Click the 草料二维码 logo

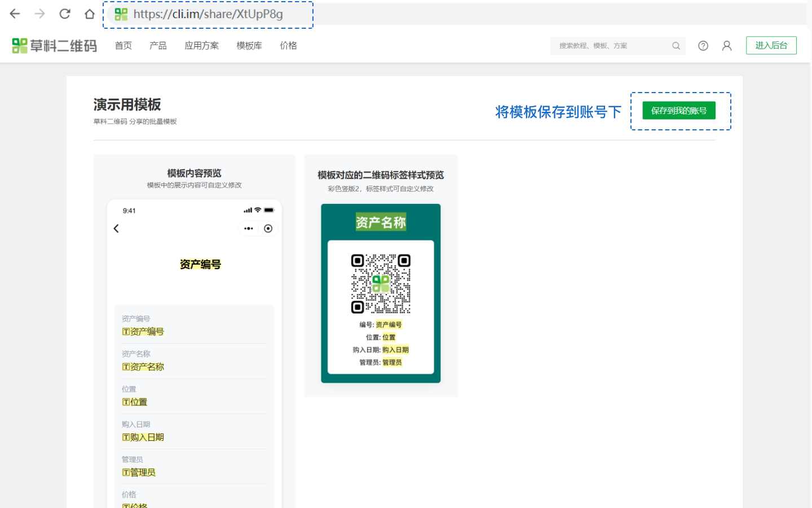pos(55,46)
